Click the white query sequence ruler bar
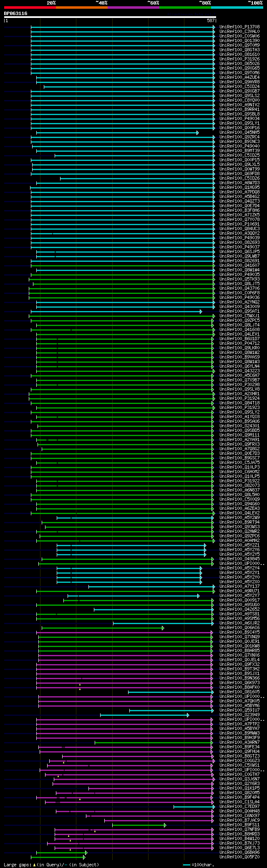Screen dimensions: 267x868 pos(110,17)
